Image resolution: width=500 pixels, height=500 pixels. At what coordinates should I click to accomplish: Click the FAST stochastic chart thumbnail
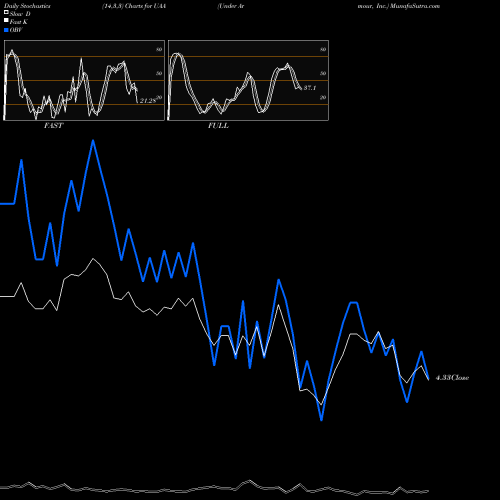pos(84,80)
